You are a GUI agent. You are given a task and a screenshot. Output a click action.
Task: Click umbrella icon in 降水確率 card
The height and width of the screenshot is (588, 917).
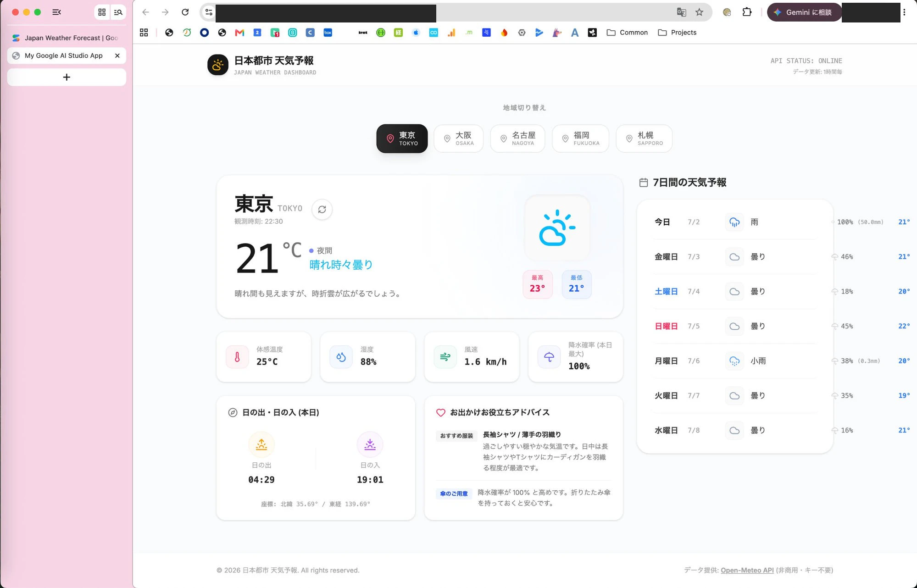click(x=549, y=357)
